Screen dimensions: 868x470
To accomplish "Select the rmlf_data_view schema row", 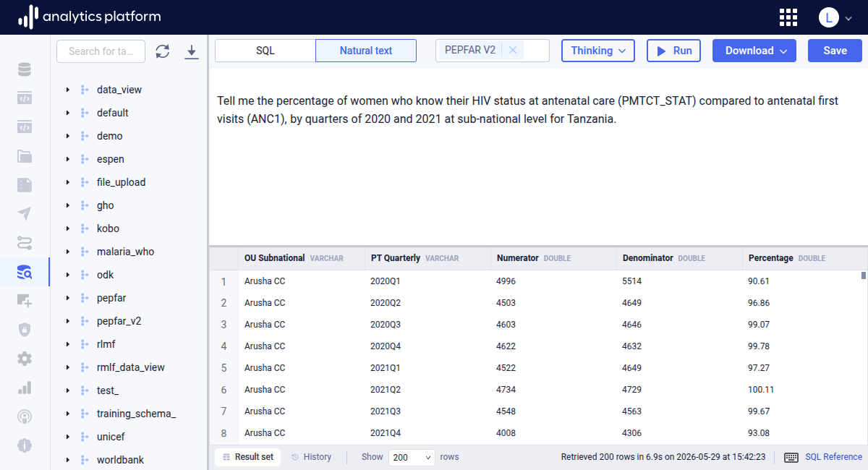I will [129, 367].
